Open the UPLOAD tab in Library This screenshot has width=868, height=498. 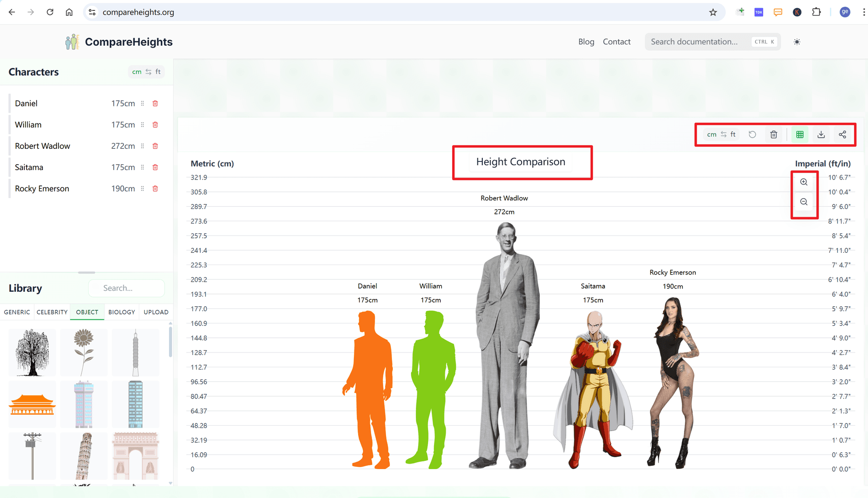point(156,312)
